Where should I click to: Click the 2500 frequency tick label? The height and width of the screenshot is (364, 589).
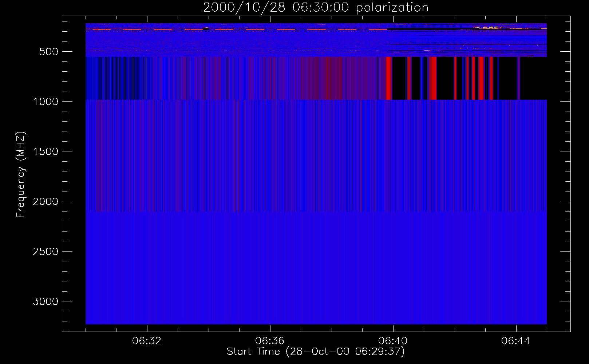46,252
